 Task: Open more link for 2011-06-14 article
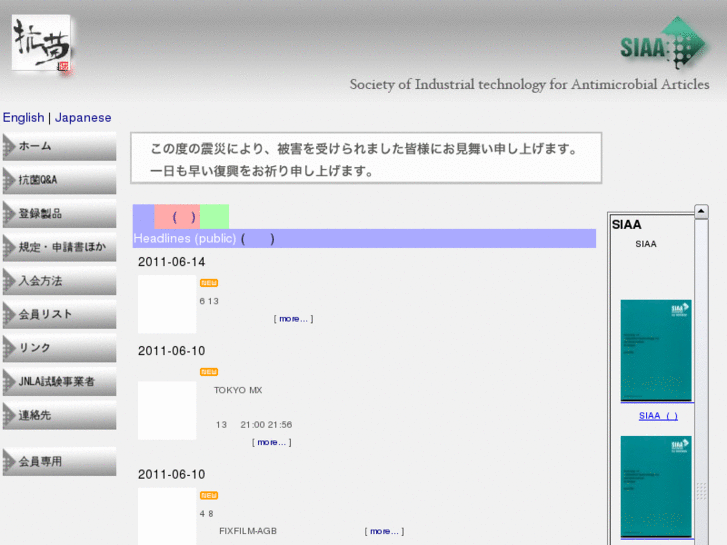pyautogui.click(x=293, y=319)
